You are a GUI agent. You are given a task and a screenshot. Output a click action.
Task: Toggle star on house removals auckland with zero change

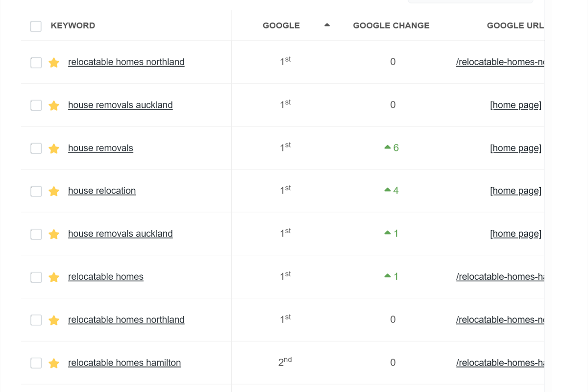[54, 105]
